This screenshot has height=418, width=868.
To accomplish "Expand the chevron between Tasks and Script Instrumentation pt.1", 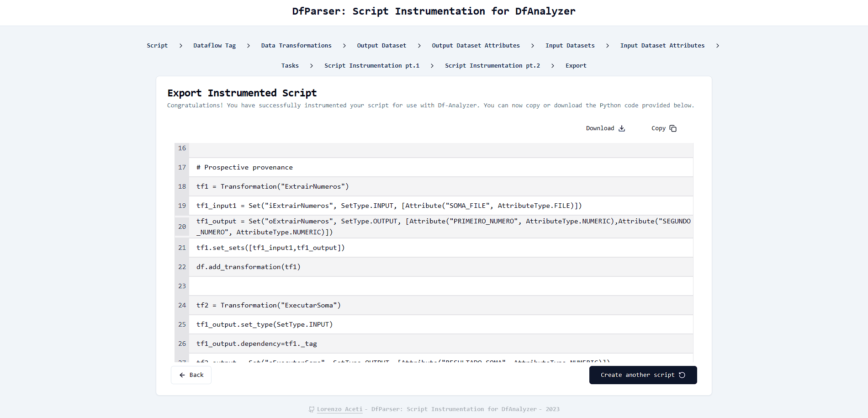I will point(311,65).
